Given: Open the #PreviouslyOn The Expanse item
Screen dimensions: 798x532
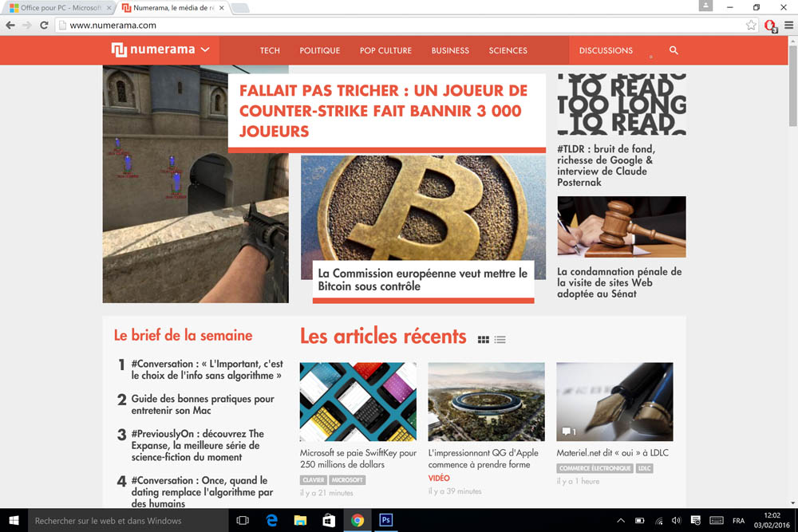Looking at the screenshot, I should [x=197, y=445].
